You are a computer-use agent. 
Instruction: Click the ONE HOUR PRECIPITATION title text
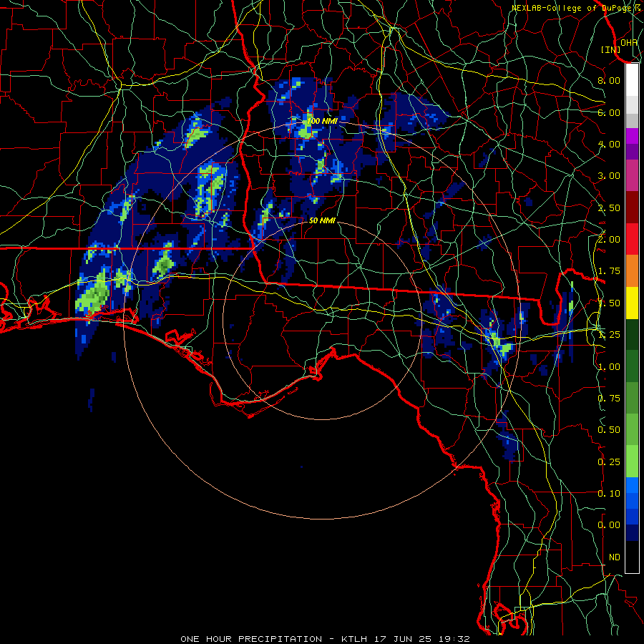pos(251,639)
